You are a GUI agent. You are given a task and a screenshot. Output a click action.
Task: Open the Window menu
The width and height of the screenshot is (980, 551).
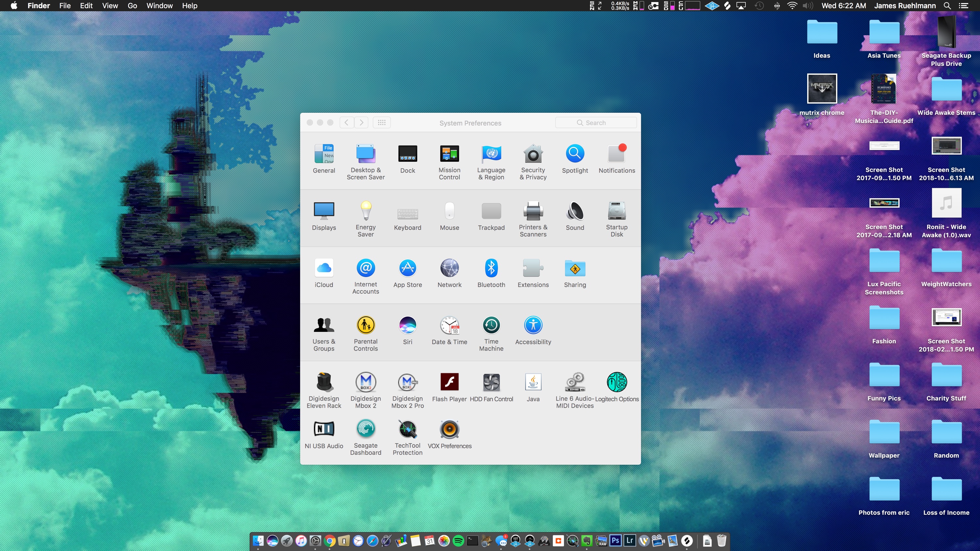[x=159, y=6]
